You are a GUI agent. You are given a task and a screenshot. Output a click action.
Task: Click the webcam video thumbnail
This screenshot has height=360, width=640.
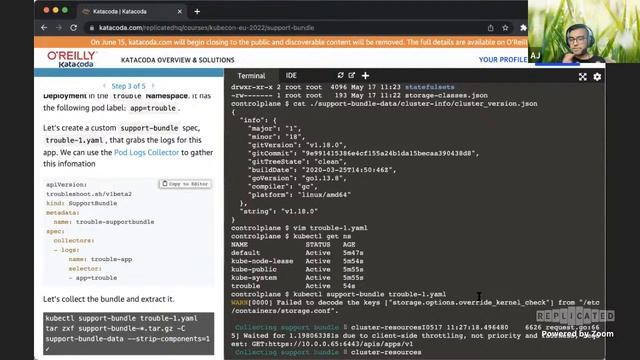point(584,31)
